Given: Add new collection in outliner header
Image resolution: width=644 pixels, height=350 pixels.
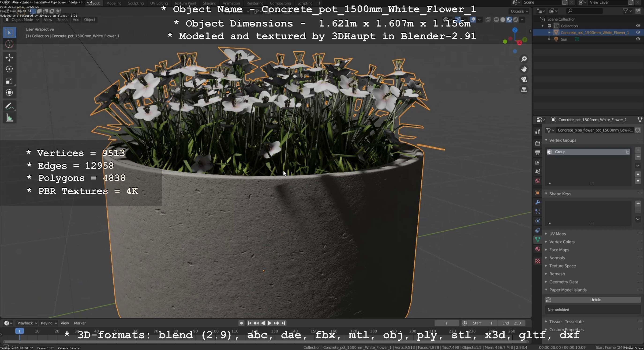Looking at the screenshot, I should tap(638, 11).
